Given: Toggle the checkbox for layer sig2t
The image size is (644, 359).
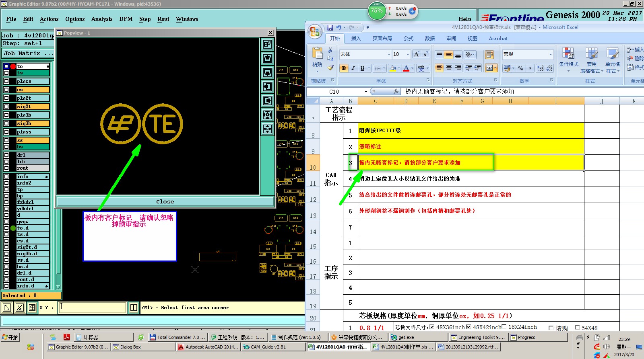Looking at the screenshot, I should coord(6,107).
